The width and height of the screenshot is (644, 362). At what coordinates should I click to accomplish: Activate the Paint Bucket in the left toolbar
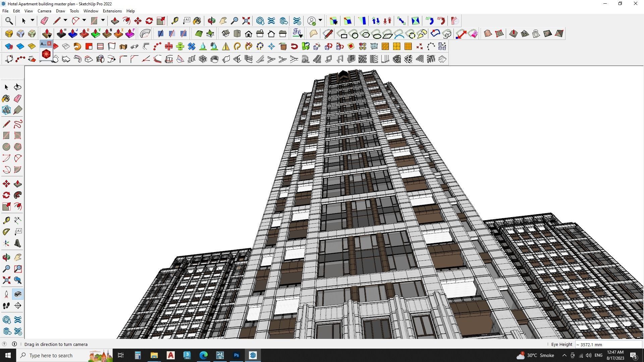click(6, 99)
